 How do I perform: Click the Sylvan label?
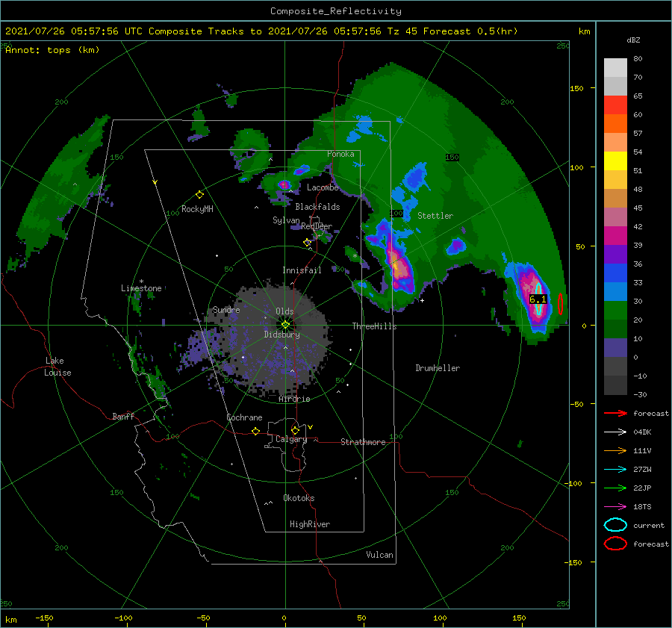[286, 220]
